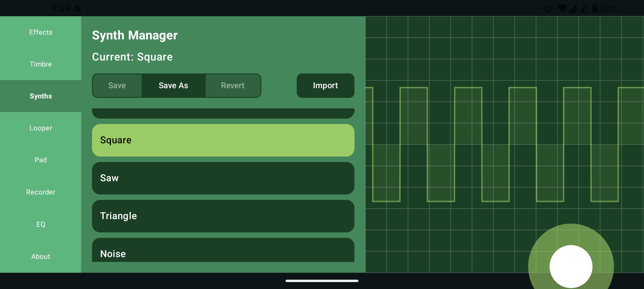Viewport: 644px width, 289px height.
Task: Select the Square synth preset
Action: 223,140
